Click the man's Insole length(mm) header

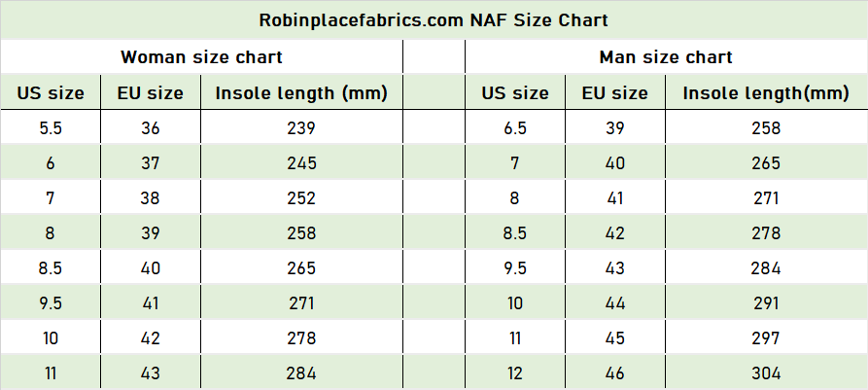pos(766,92)
